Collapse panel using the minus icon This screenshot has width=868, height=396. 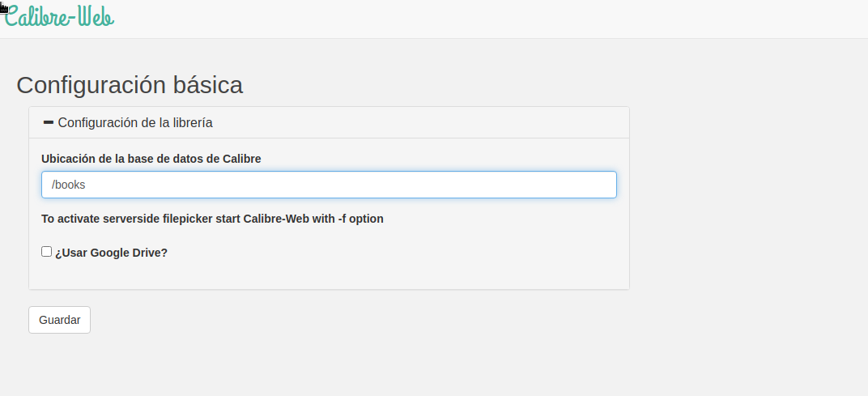click(49, 122)
